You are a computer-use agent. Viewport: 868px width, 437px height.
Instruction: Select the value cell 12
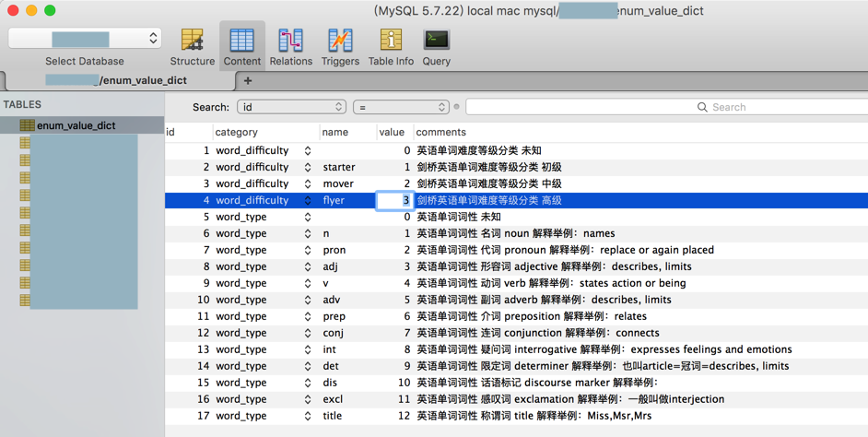pos(405,416)
